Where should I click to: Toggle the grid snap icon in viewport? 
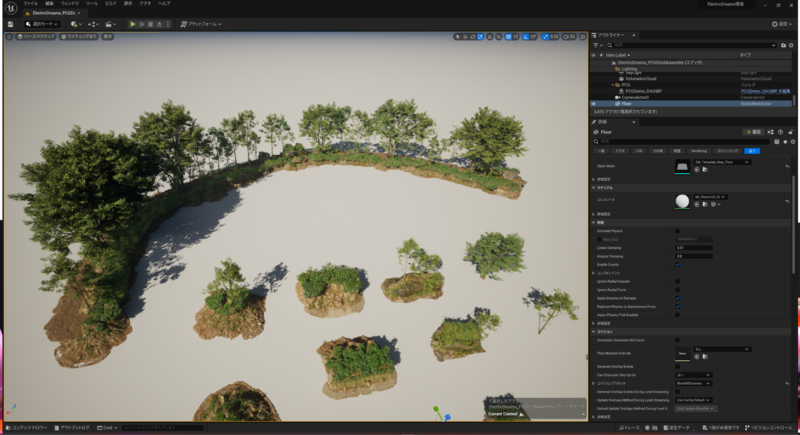(x=510, y=36)
